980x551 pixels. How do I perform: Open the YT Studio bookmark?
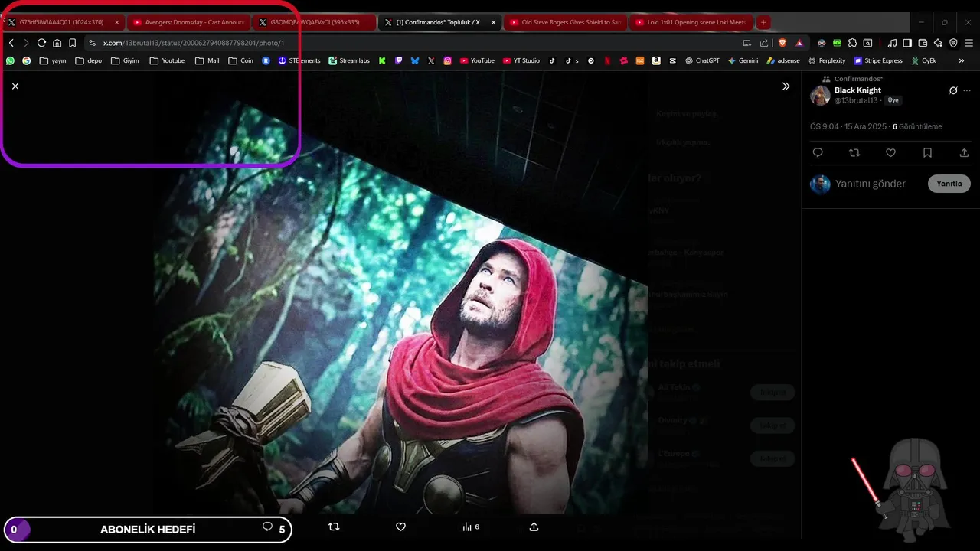(x=521, y=60)
